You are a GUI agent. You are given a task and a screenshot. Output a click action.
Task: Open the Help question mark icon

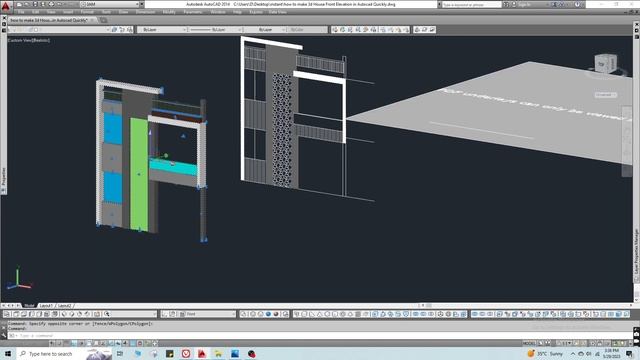tap(577, 4)
